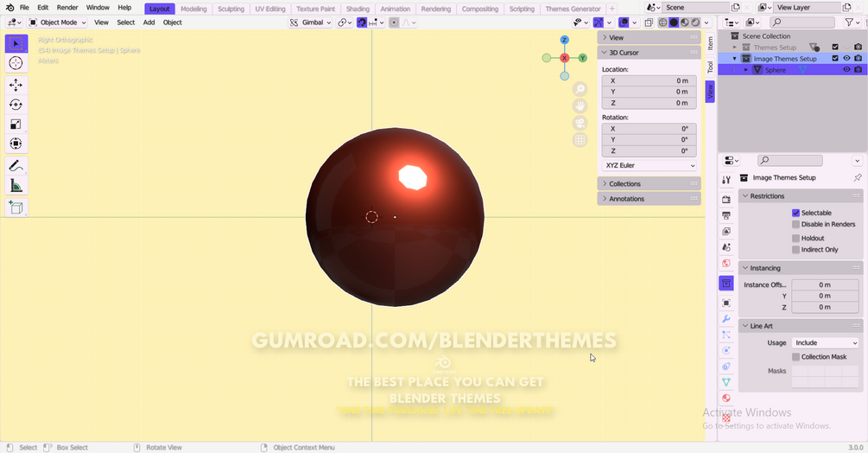Image resolution: width=868 pixels, height=453 pixels.
Task: Check the Collection Mask checkbox
Action: [x=795, y=357]
